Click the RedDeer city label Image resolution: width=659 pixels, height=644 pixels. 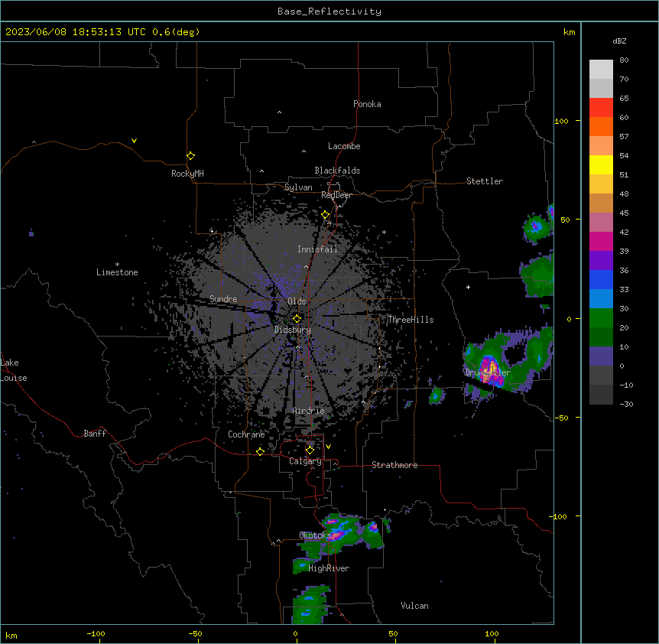click(336, 195)
